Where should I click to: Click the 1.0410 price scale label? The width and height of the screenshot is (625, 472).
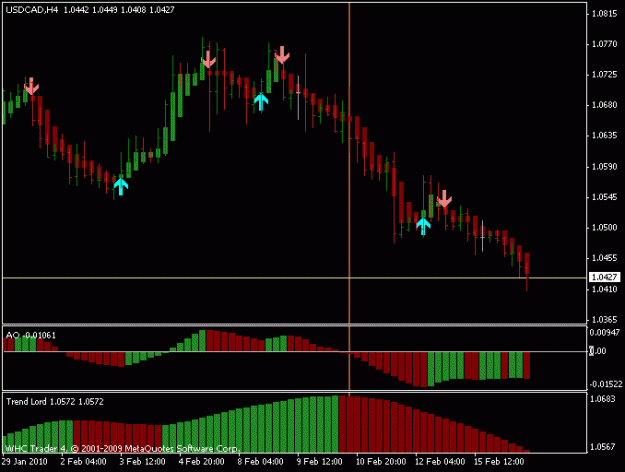604,289
